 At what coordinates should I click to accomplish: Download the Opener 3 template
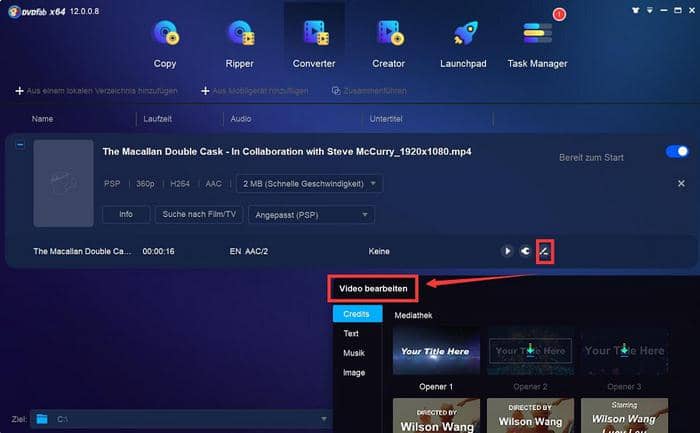(624, 349)
